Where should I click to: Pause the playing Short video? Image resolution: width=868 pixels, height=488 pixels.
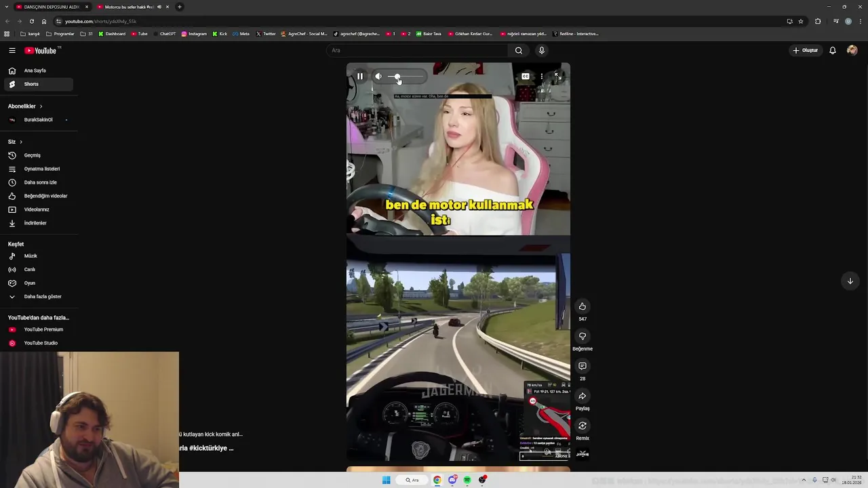[360, 77]
